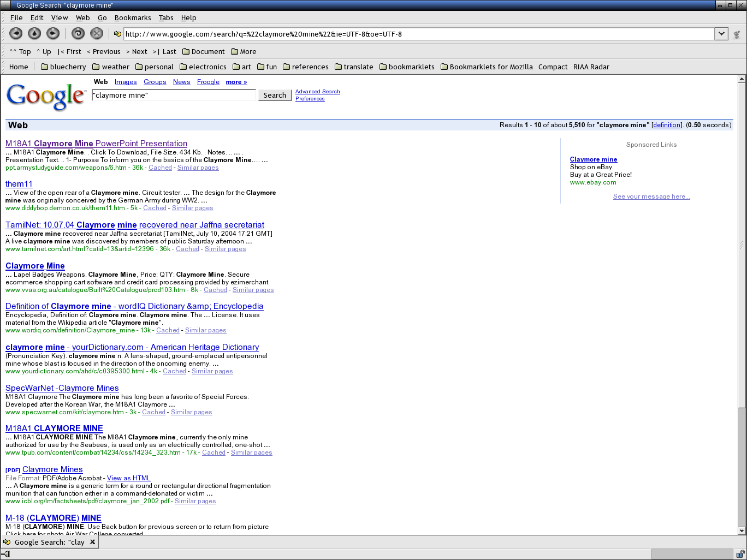
Task: Open the references bookmark folder
Action: (x=306, y=67)
